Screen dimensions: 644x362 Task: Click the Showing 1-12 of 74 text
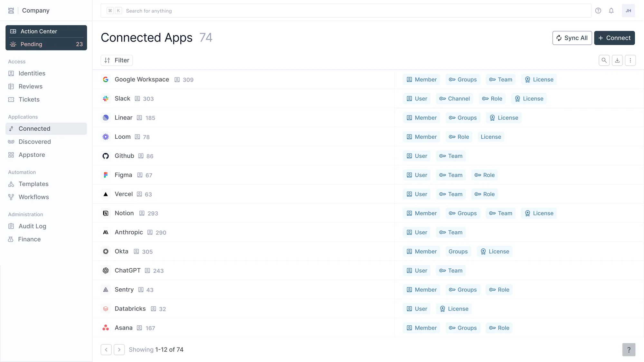click(156, 349)
